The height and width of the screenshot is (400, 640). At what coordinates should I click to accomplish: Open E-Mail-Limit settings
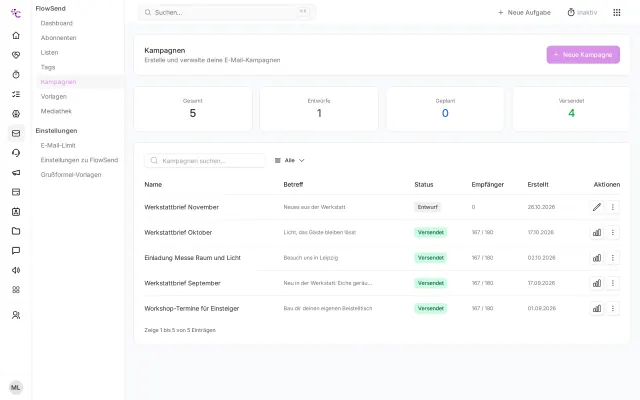pyautogui.click(x=58, y=146)
